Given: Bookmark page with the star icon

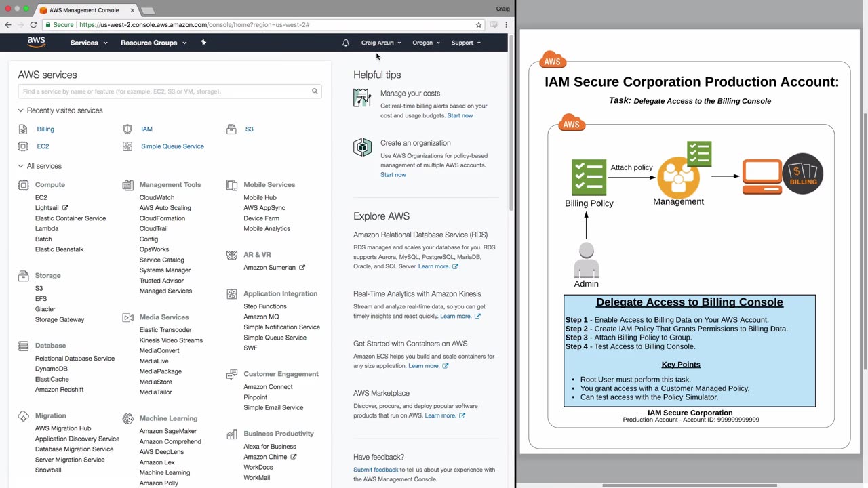Looking at the screenshot, I should pos(479,24).
